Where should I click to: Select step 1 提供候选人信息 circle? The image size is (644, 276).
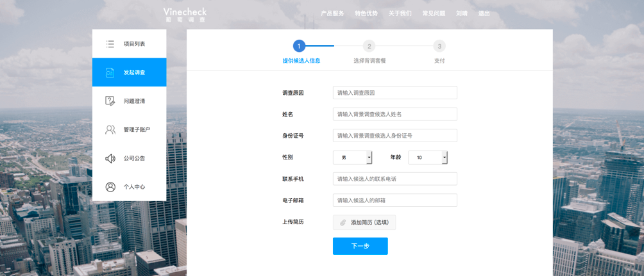(x=299, y=46)
